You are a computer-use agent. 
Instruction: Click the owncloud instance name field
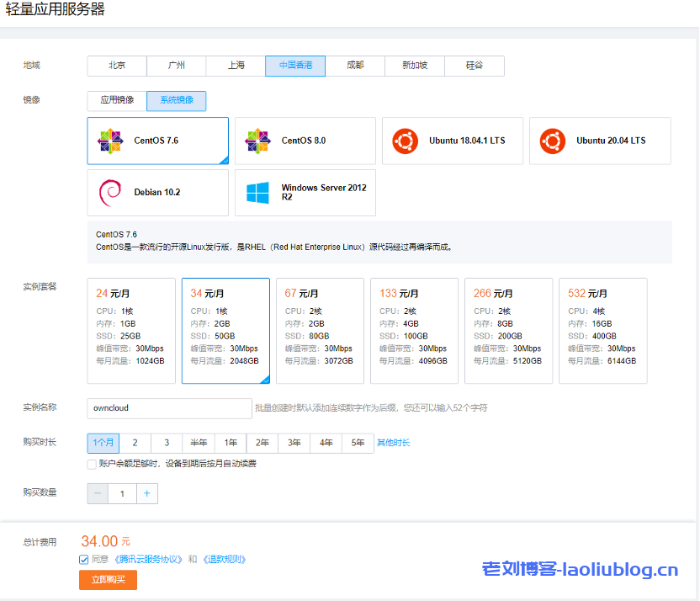pos(168,407)
